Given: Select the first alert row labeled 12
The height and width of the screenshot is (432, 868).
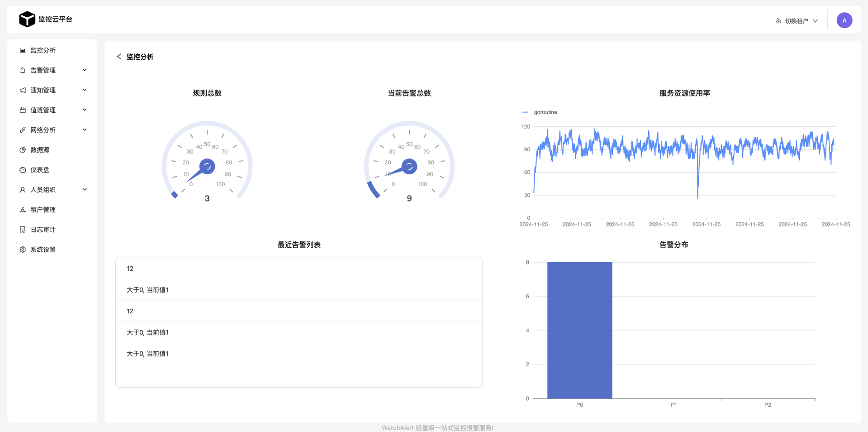Looking at the screenshot, I should (x=299, y=269).
